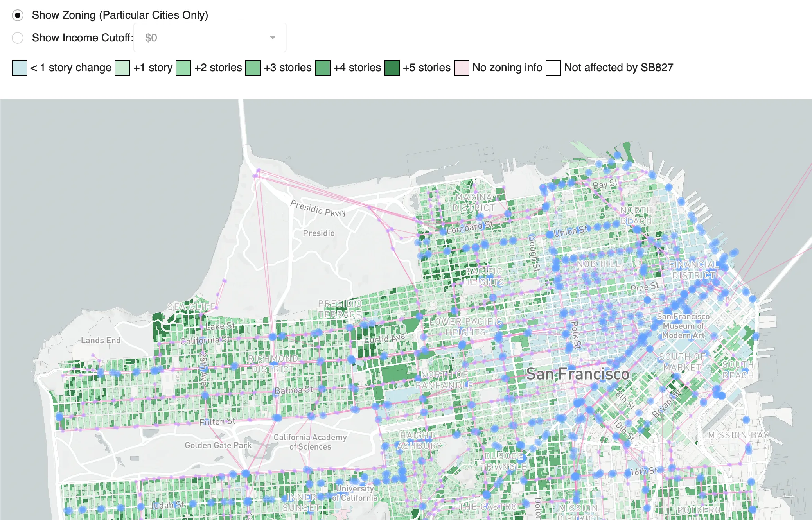The image size is (812, 520).
Task: Click the '< 1 story change' legend swatch
Action: [x=20, y=68]
